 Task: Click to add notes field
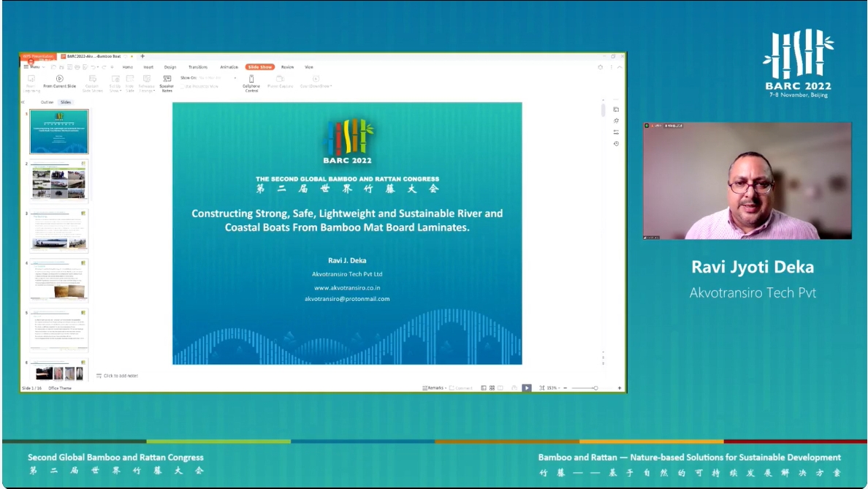[120, 376]
